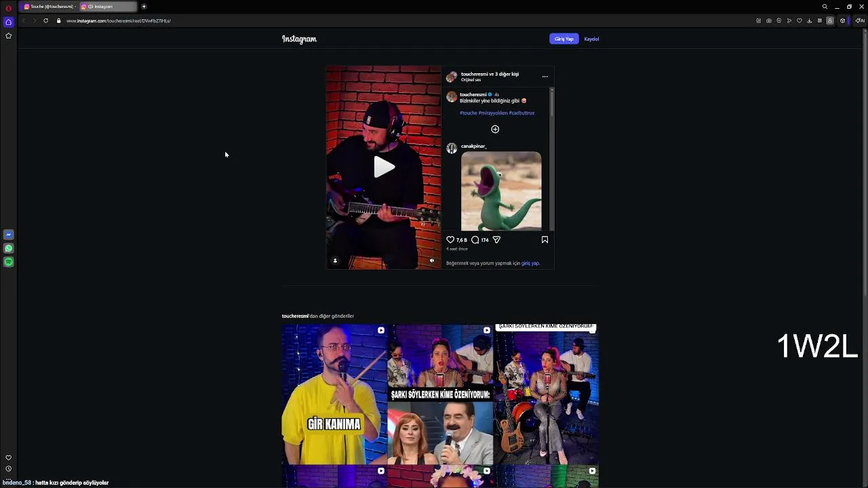Click toucheresmi link above other posts
868x488 pixels.
pyautogui.click(x=295, y=316)
